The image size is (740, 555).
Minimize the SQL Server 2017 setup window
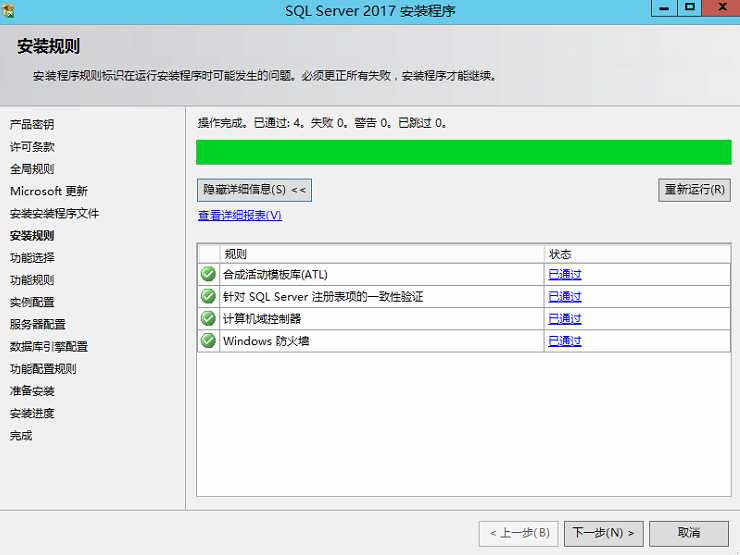664,8
